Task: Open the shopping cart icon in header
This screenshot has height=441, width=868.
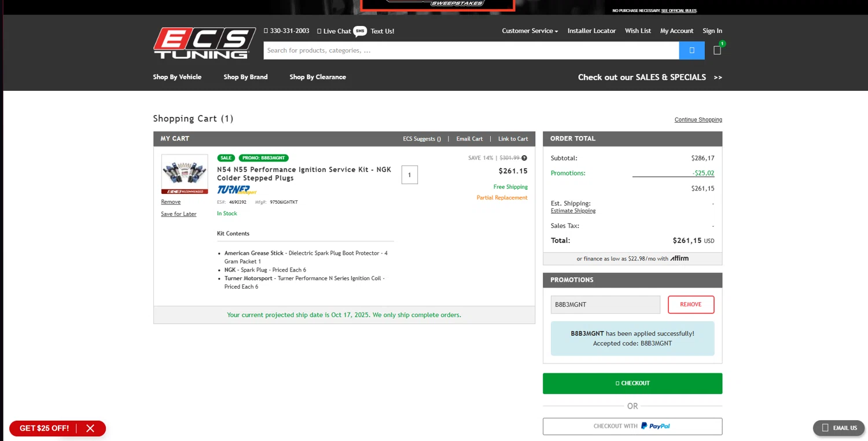Action: click(x=718, y=50)
